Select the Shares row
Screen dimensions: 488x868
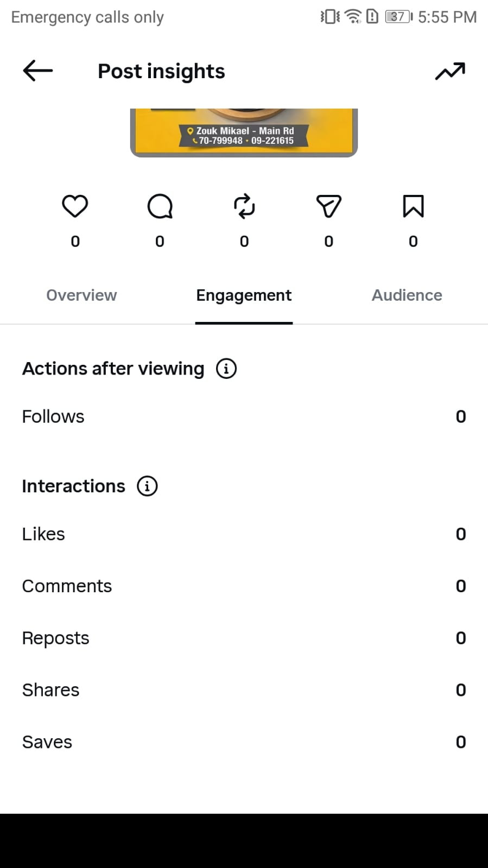(x=244, y=690)
